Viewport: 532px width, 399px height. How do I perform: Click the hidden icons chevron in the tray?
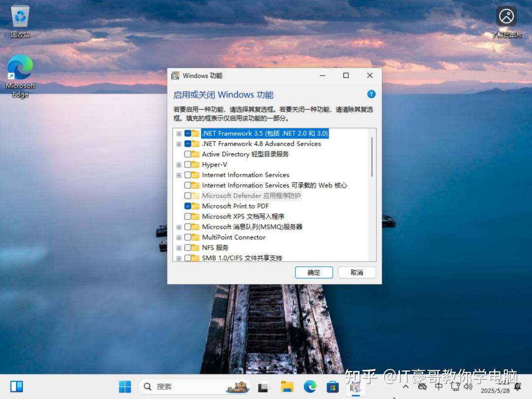click(x=405, y=386)
